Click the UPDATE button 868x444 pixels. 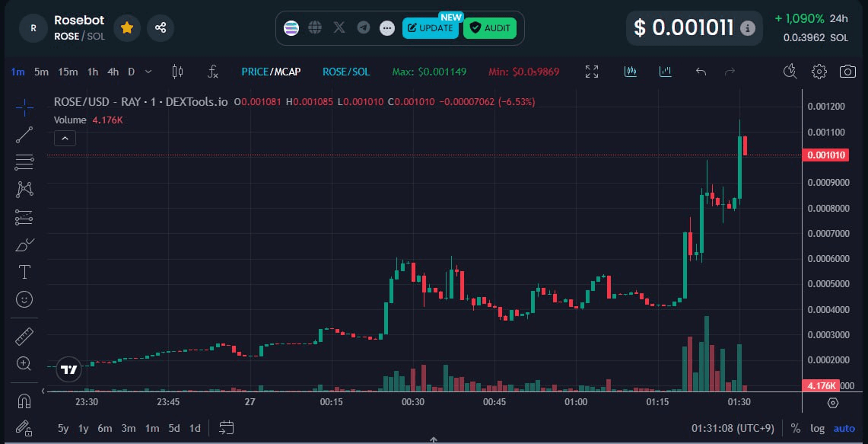click(430, 27)
